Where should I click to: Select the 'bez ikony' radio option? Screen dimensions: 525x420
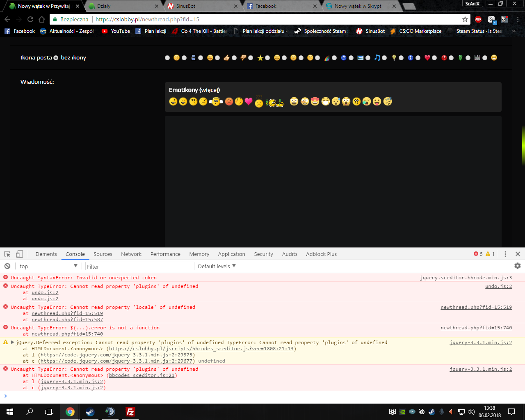pyautogui.click(x=56, y=58)
